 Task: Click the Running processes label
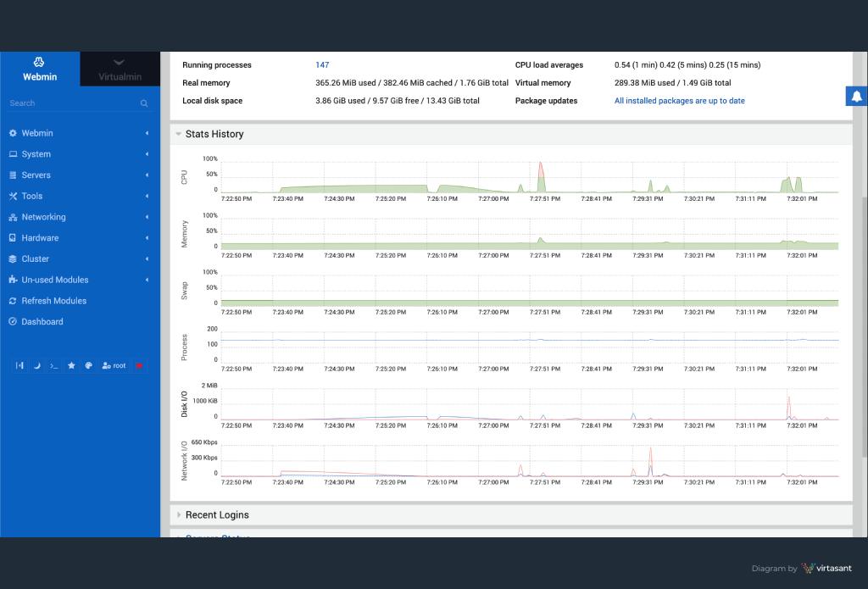(x=216, y=64)
